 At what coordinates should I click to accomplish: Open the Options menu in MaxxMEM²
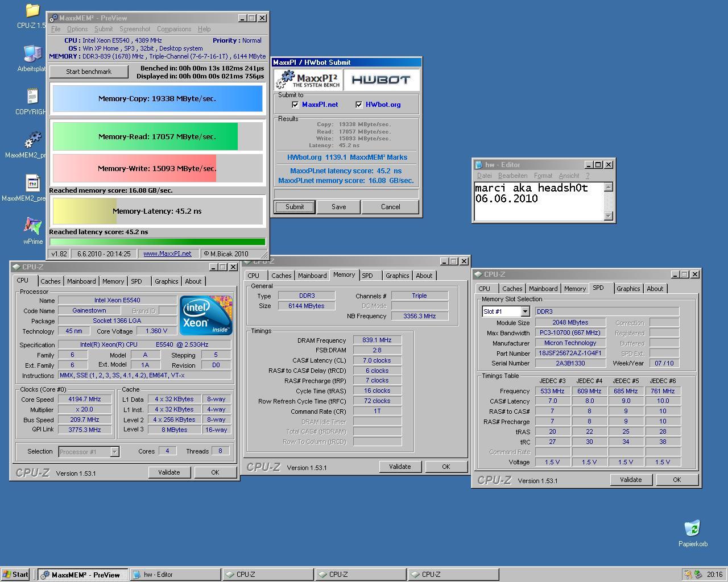pyautogui.click(x=77, y=29)
